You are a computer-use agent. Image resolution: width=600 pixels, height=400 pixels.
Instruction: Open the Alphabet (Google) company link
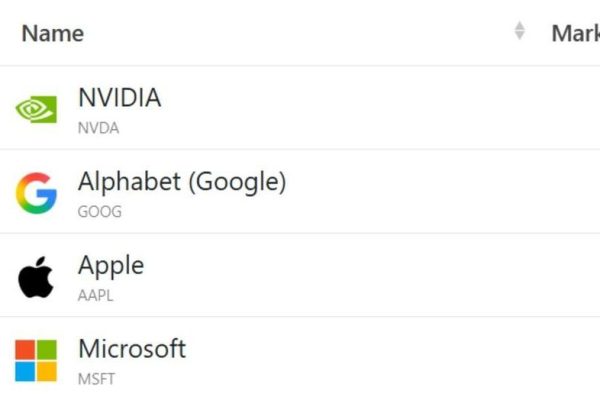[182, 182]
